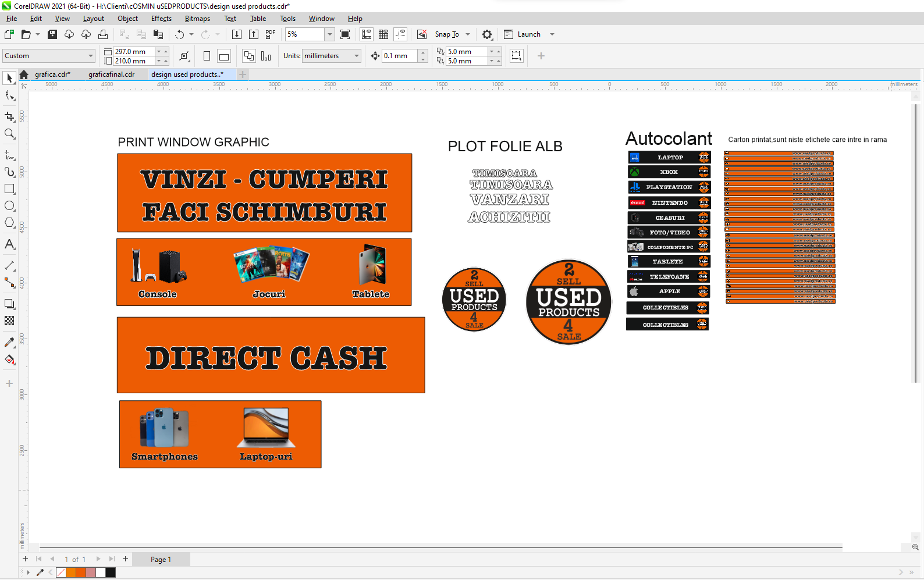Toggle Show Rulers button
924x580 pixels.
(x=367, y=34)
